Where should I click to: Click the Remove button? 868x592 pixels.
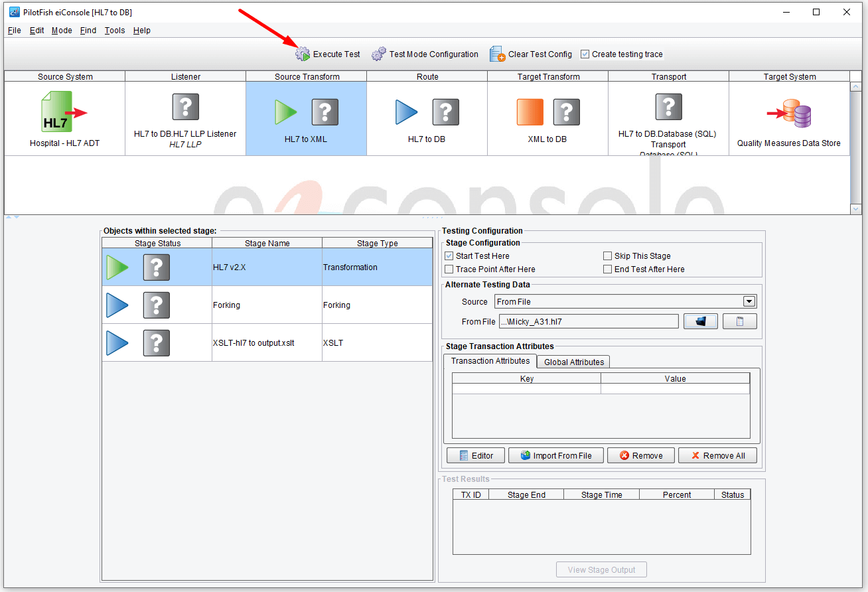[641, 456]
